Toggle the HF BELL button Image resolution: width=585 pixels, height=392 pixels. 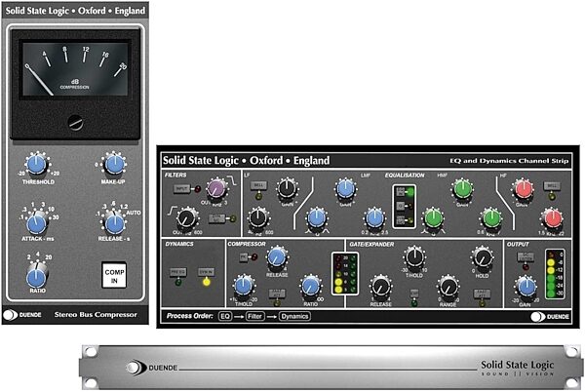tap(552, 185)
